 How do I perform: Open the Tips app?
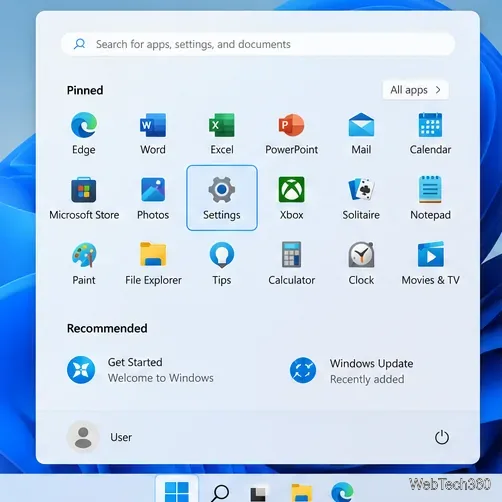(x=222, y=264)
